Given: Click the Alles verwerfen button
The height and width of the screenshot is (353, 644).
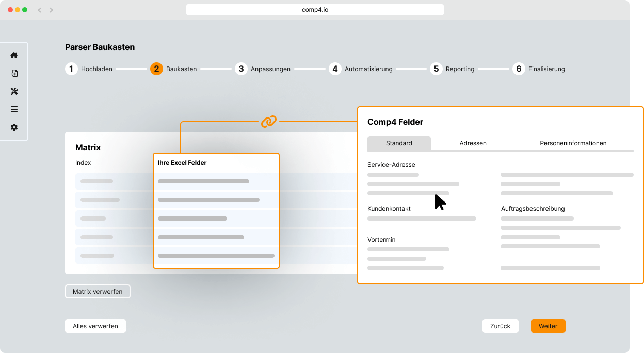Looking at the screenshot, I should click(95, 326).
